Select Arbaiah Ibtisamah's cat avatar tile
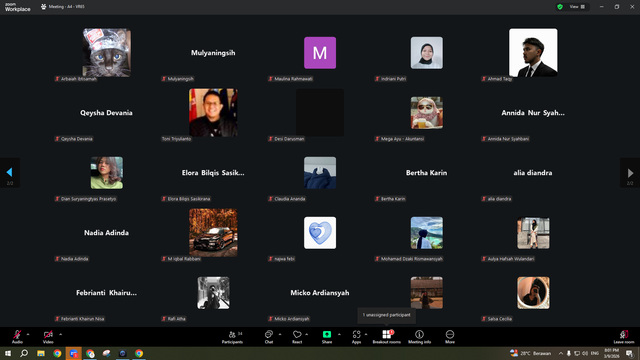This screenshot has height=360, width=640. (107, 53)
